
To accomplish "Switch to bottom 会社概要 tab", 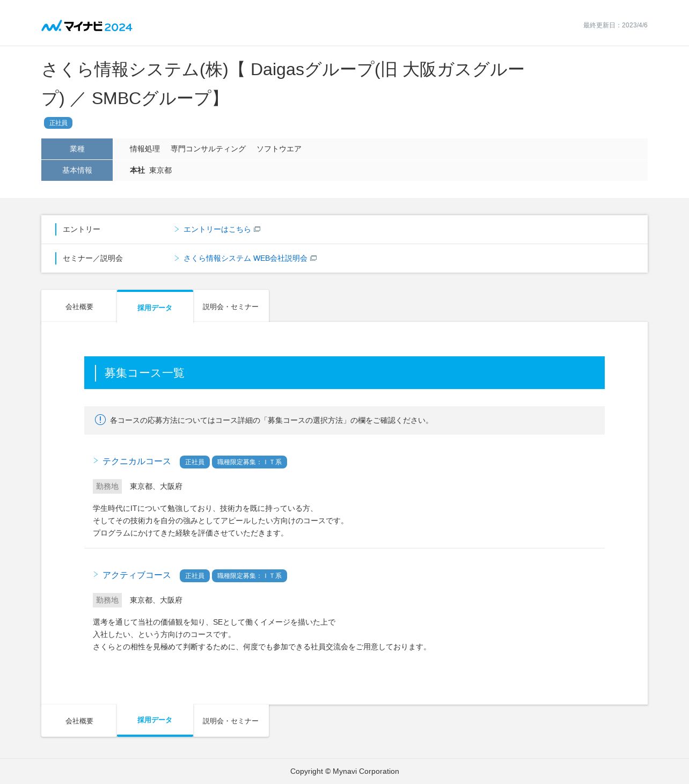I will pyautogui.click(x=79, y=721).
